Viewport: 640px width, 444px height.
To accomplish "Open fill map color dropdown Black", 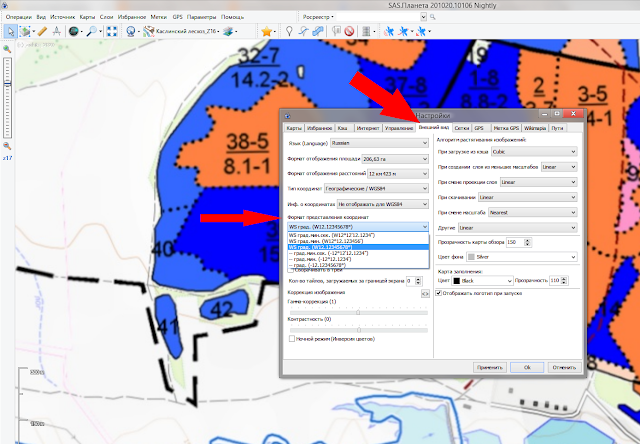I will click(482, 281).
